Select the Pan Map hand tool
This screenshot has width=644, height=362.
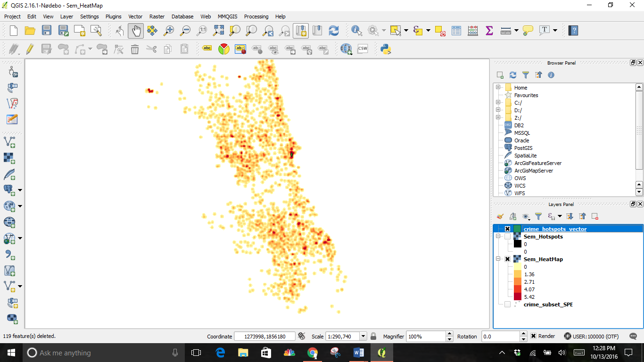point(136,31)
